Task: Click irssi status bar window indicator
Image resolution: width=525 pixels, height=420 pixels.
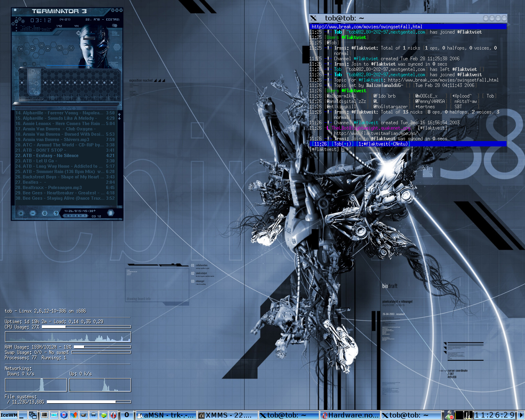Action: [x=383, y=144]
